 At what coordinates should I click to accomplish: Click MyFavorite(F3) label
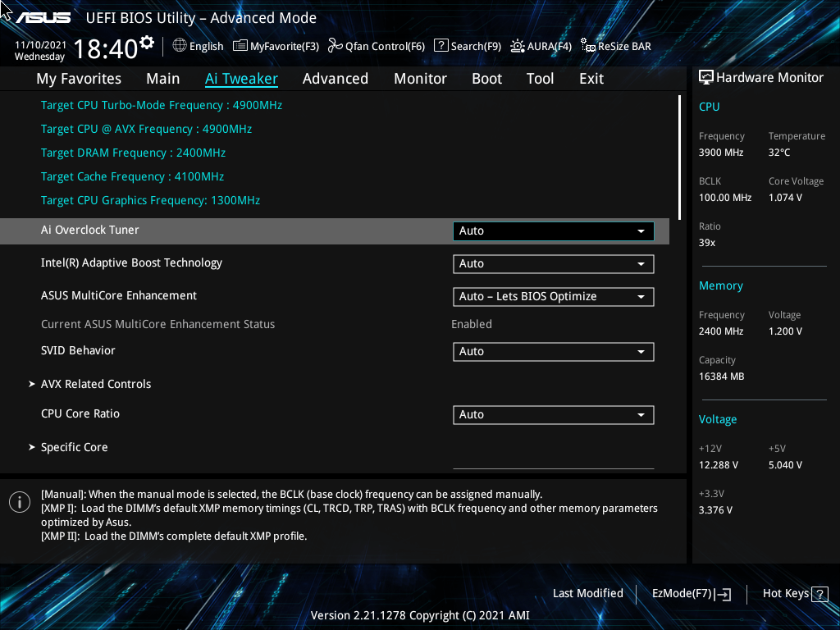[x=285, y=47]
